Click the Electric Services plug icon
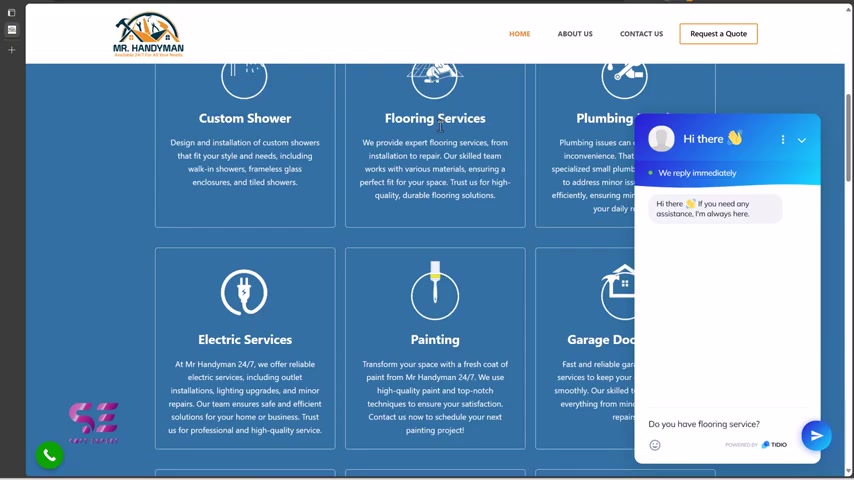 (244, 293)
